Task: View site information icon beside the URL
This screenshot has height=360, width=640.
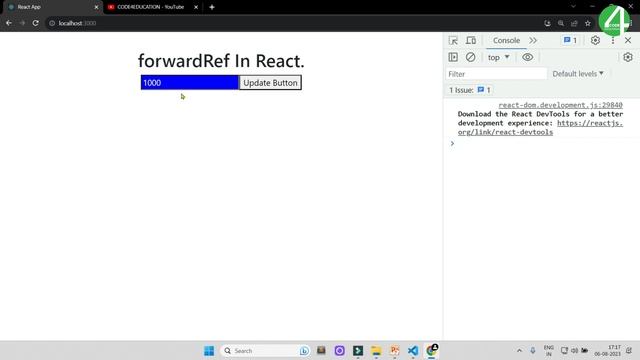Action: coord(52,23)
